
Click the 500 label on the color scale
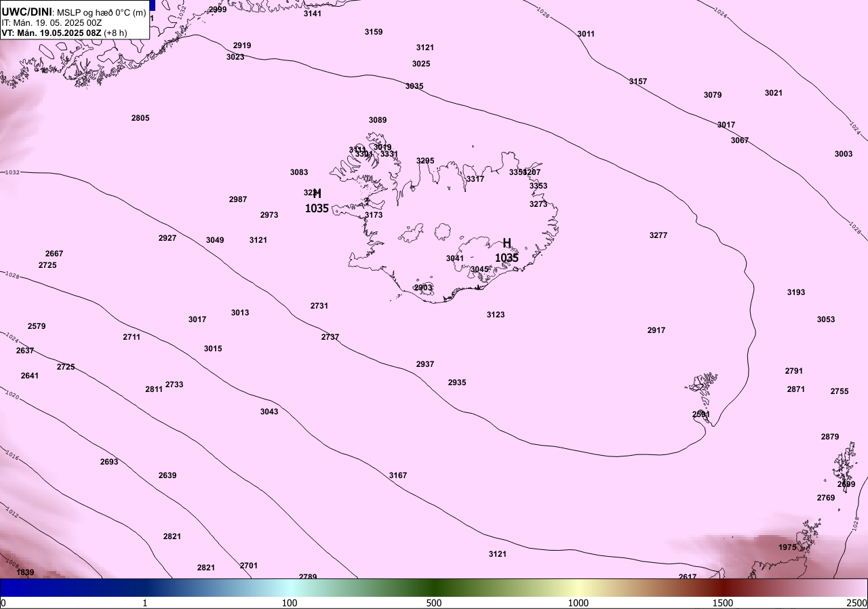coord(434,603)
